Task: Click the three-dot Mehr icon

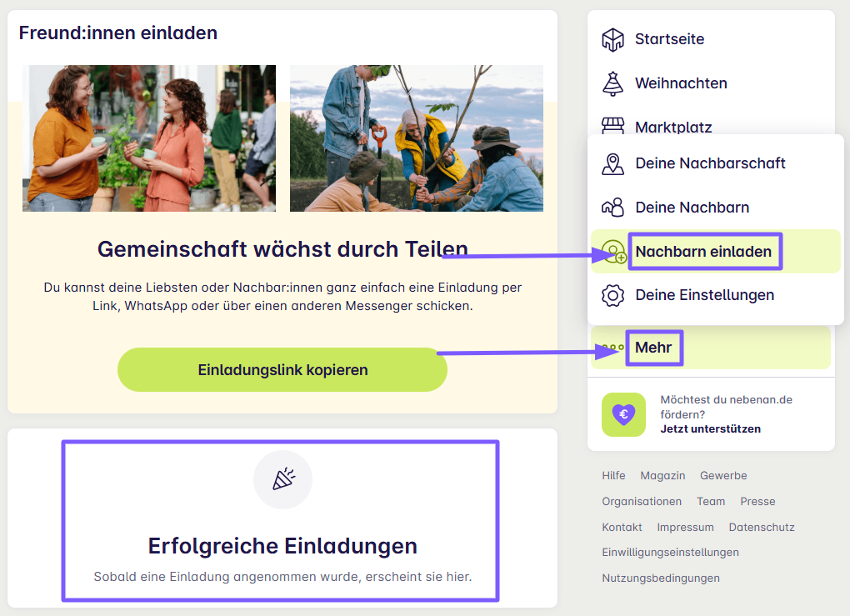Action: (x=613, y=347)
